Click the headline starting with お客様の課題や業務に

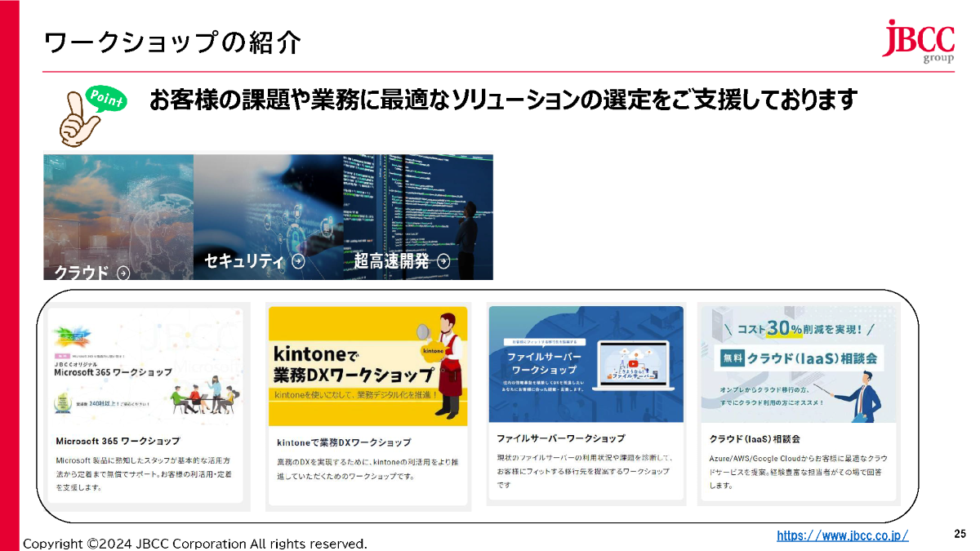click(504, 100)
